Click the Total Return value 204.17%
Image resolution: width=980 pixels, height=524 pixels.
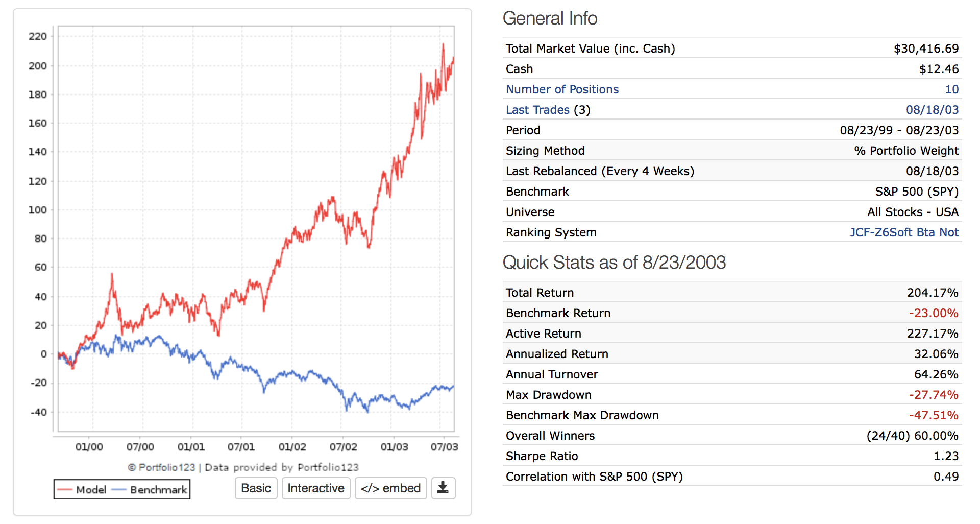point(933,293)
